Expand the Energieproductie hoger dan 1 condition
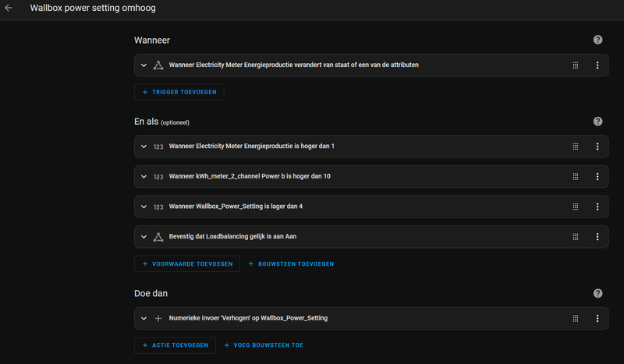Viewport: 624px width, 364px height. [144, 147]
